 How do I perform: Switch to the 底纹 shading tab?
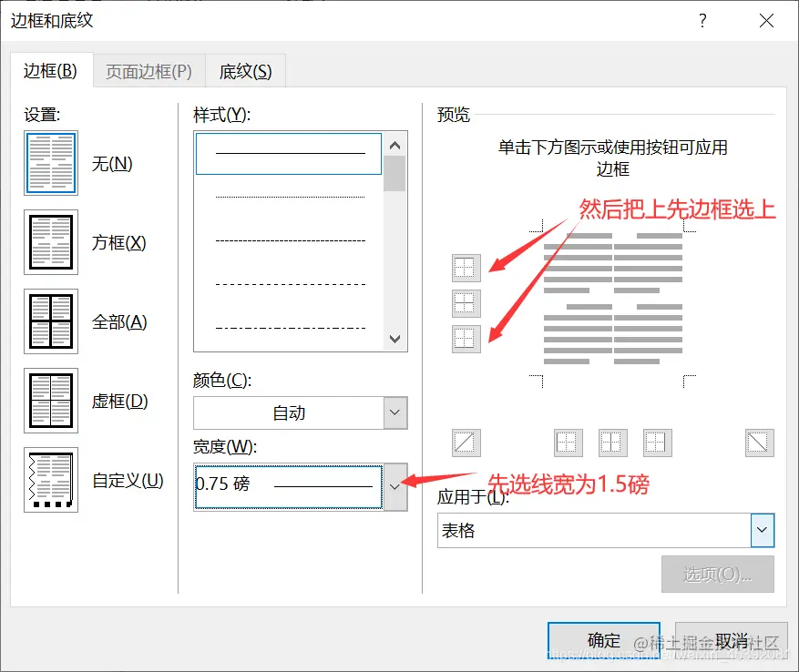point(244,70)
